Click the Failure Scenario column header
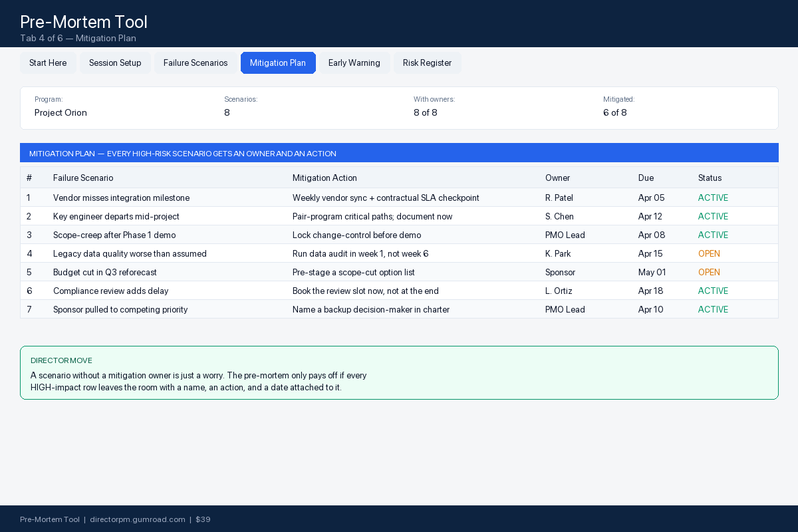798x532 pixels. tap(83, 178)
